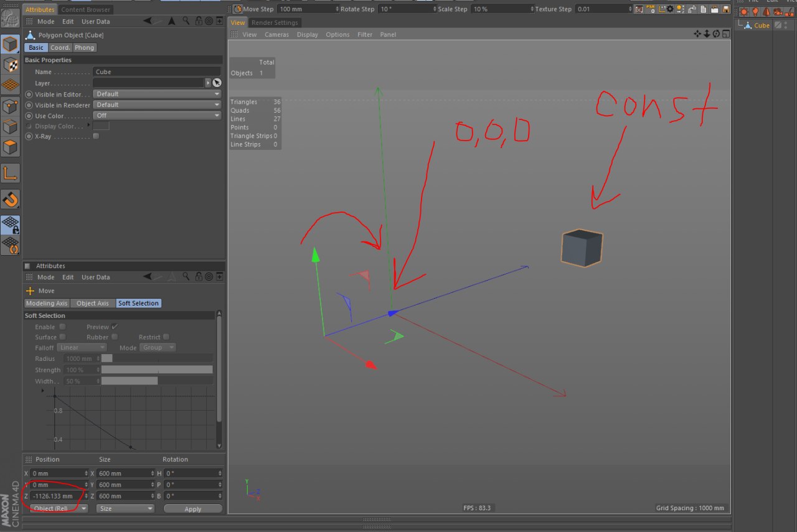This screenshot has height=532, width=797.
Task: Click the Soft Selection button
Action: [138, 303]
